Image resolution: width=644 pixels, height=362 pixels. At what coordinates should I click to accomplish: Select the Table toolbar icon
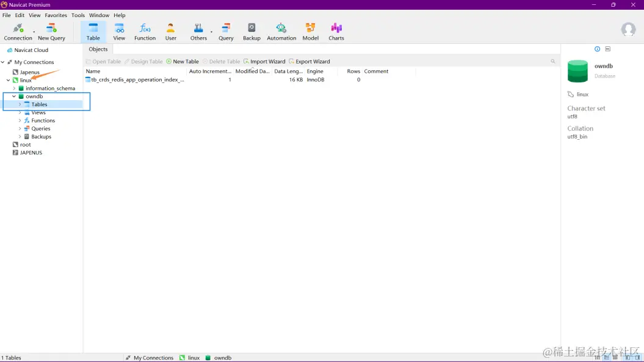coord(93,32)
